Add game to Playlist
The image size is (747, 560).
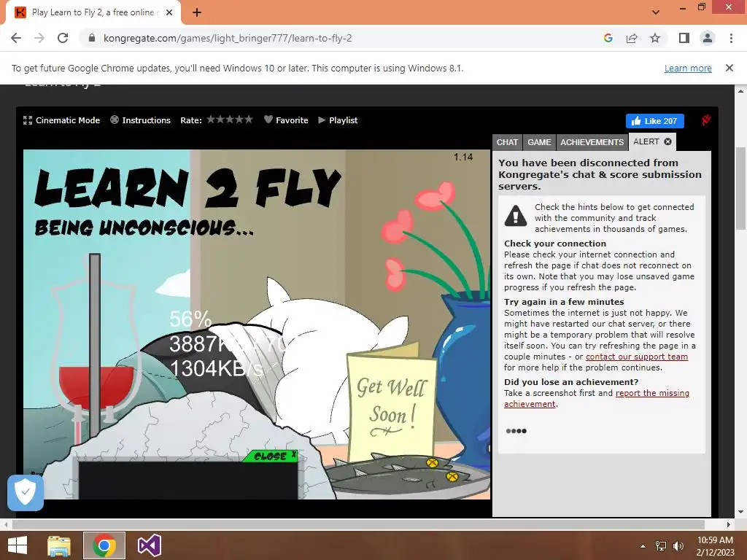point(338,120)
